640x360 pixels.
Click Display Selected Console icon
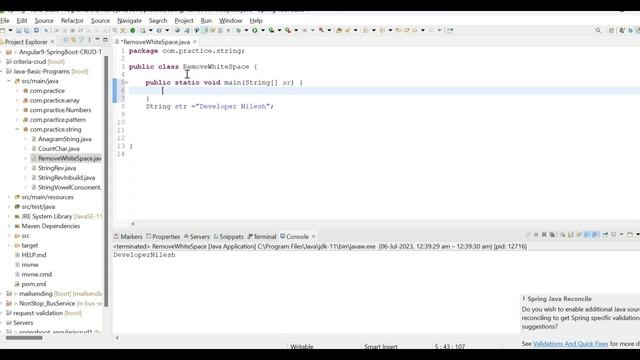[x=613, y=235]
